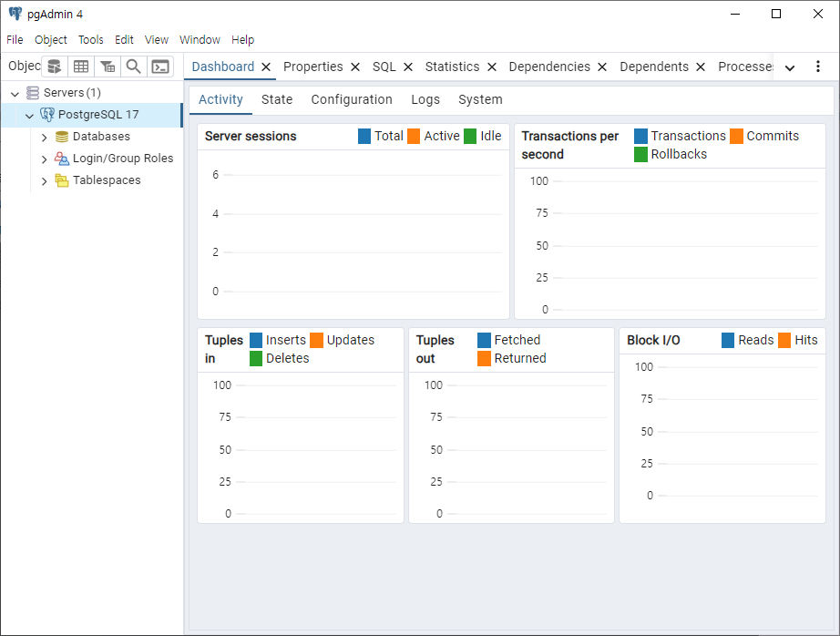
Task: Expand the Tablespaces node
Action: (x=45, y=181)
